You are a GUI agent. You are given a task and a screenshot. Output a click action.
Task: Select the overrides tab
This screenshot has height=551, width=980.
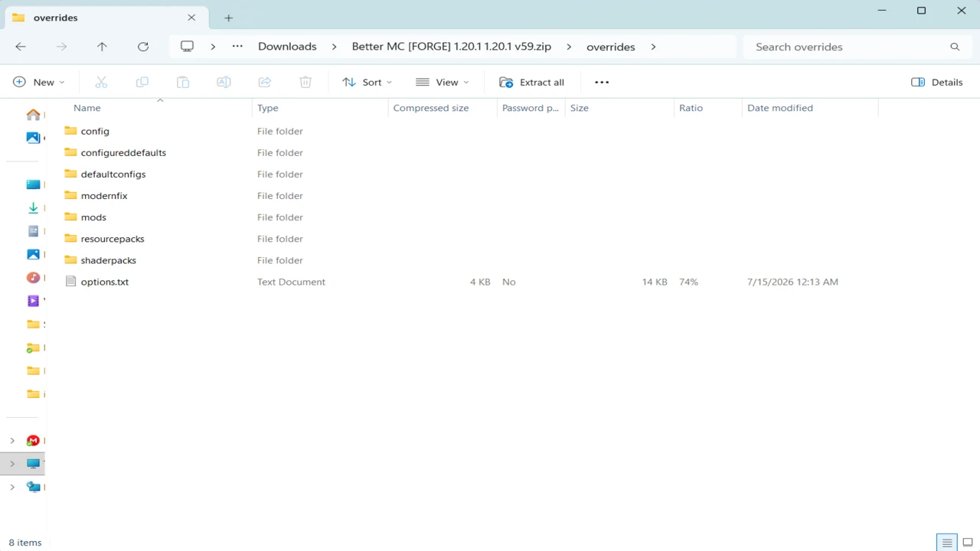(x=106, y=18)
